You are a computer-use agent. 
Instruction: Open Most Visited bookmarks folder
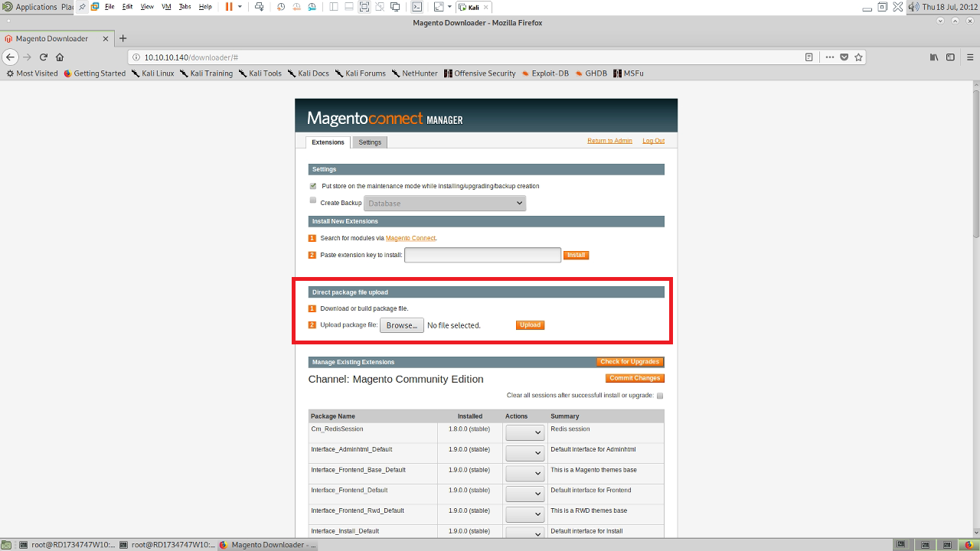tap(31, 73)
